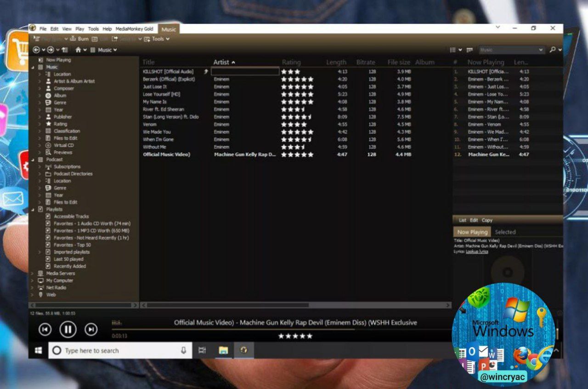Image resolution: width=588 pixels, height=389 pixels.
Task: Open the Music breadcrumb dropdown arrow
Action: tap(115, 50)
